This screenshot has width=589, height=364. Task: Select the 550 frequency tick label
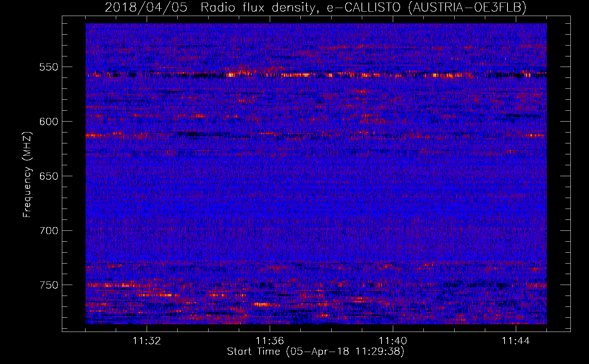click(x=49, y=67)
